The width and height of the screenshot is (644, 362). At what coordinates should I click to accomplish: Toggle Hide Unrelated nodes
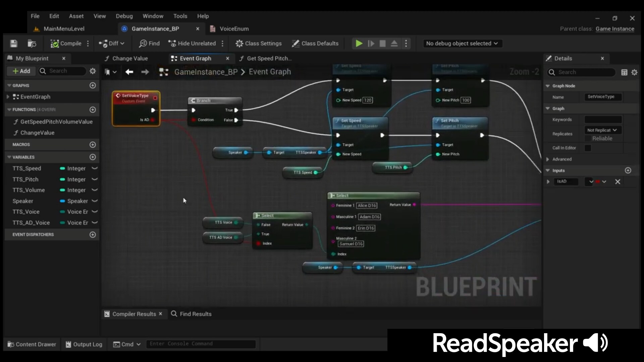(192, 43)
